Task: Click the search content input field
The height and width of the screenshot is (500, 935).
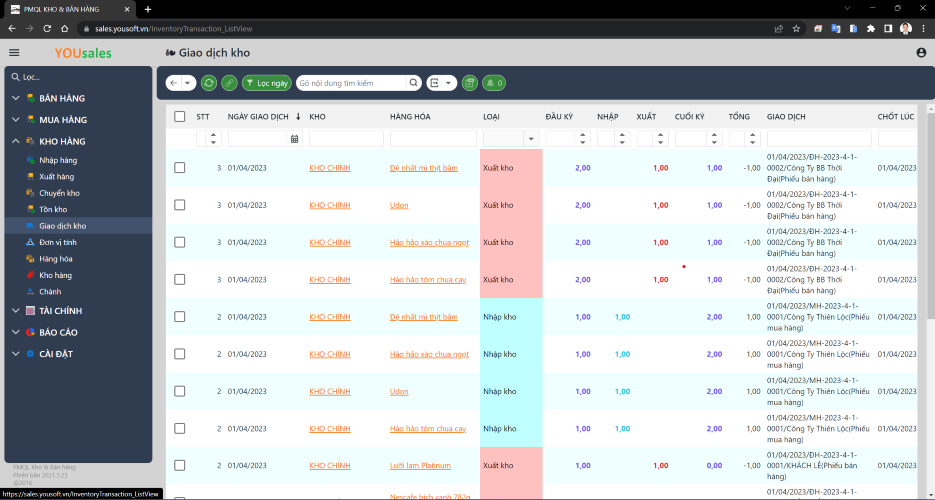Action: pyautogui.click(x=352, y=83)
